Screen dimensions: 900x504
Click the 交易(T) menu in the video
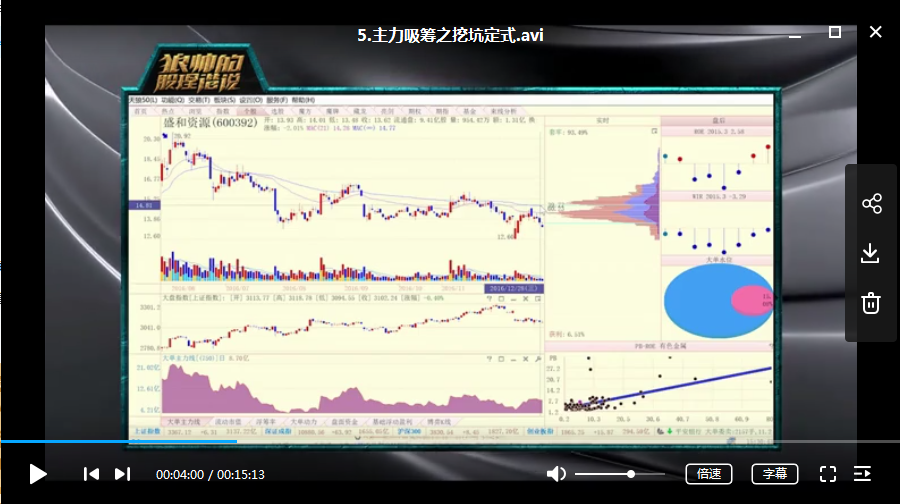pos(199,100)
